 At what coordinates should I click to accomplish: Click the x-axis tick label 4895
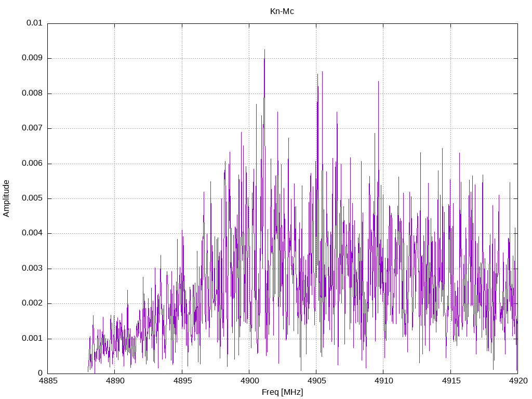[x=182, y=381]
